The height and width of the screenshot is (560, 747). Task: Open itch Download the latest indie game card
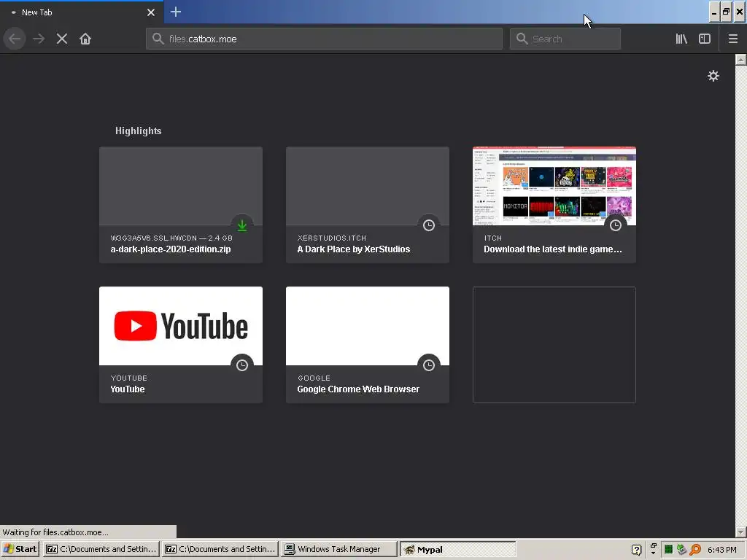pyautogui.click(x=554, y=205)
